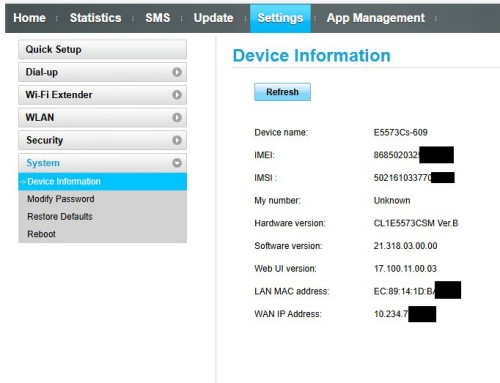Screen dimensions: 500x383
Task: Open Modify Password page
Action: 61,199
